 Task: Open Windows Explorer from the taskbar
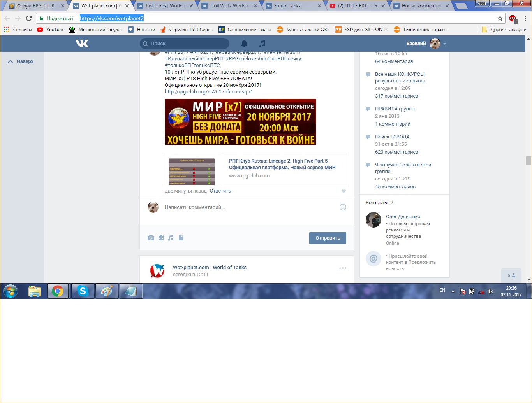tap(34, 291)
